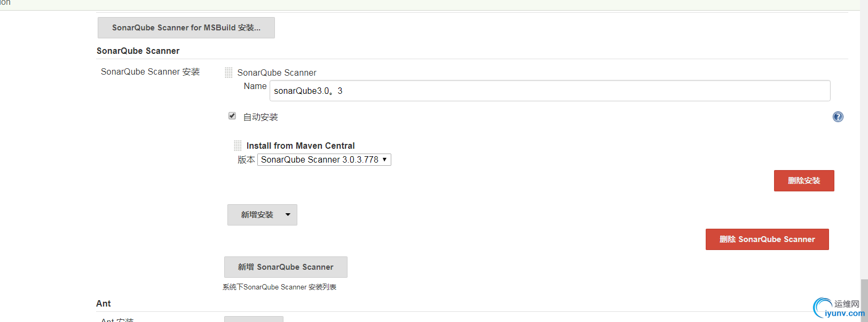
Task: Click the SonarQube Scanner 安装 row label
Action: click(150, 71)
